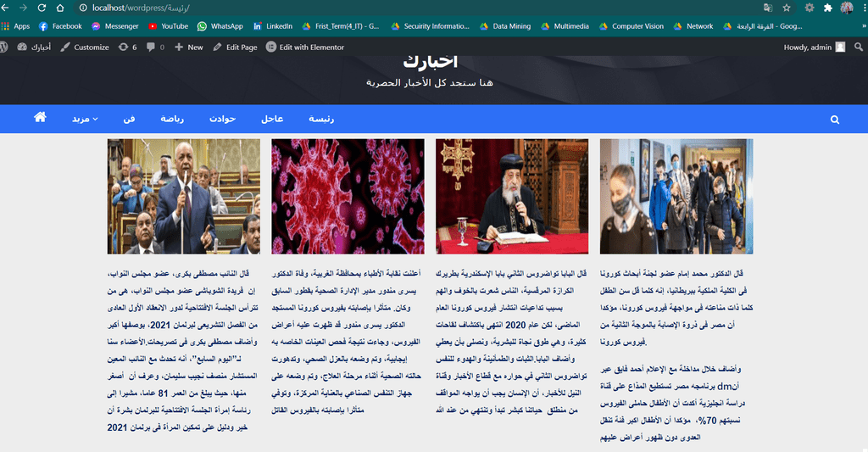Click the article text about البابا تواضروس الثاني
Screen dimensions: 868x452
coord(511,342)
